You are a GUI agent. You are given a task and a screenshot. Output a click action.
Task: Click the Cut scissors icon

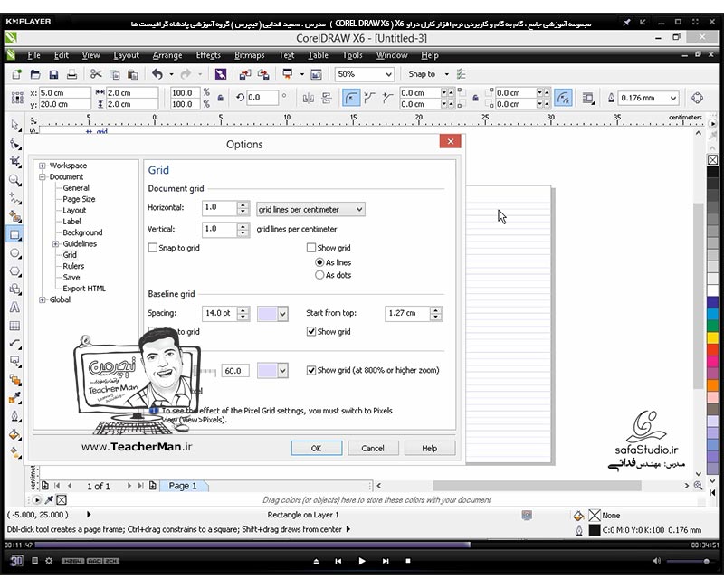click(96, 74)
